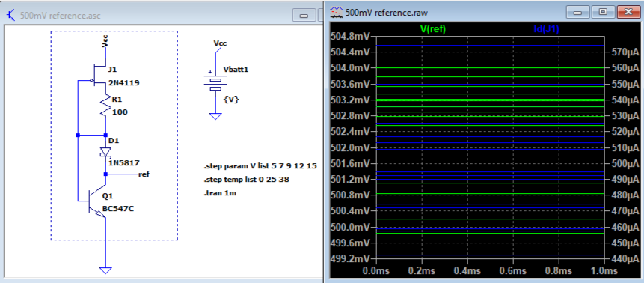Click the {V} battery value text

(x=231, y=100)
